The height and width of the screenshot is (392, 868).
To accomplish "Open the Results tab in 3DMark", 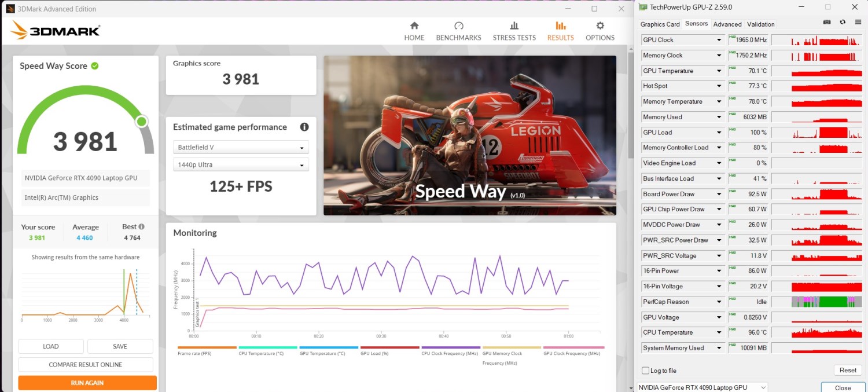I will (x=561, y=31).
